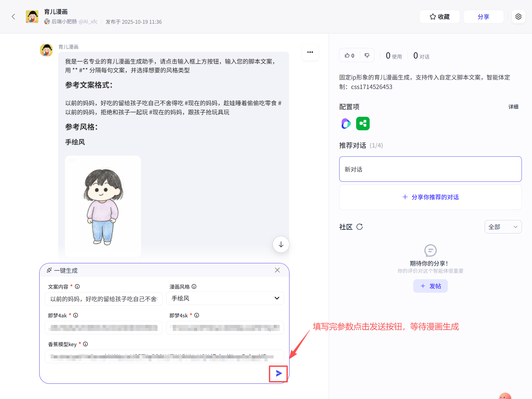Click the 参考文案格式 heading in chat
Screen dimensions: 532x399
tap(89, 85)
